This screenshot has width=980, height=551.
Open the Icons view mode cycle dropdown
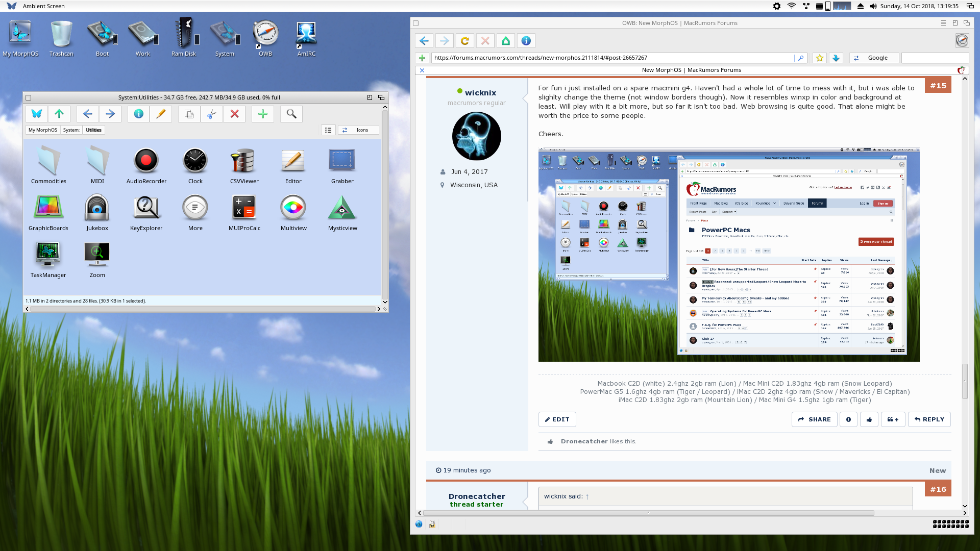coord(358,130)
